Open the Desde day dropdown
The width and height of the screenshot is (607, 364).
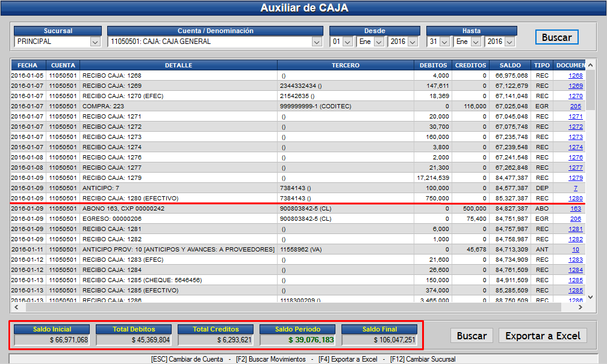point(347,42)
